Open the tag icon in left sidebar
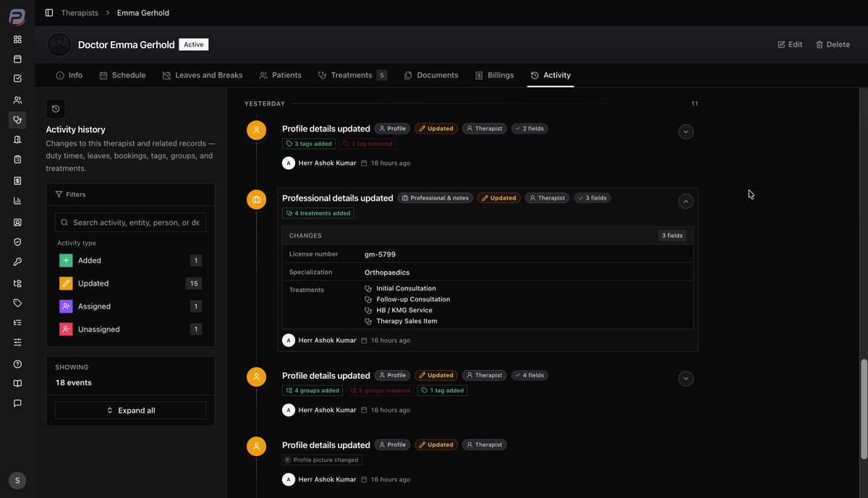The height and width of the screenshot is (498, 868). click(x=17, y=303)
